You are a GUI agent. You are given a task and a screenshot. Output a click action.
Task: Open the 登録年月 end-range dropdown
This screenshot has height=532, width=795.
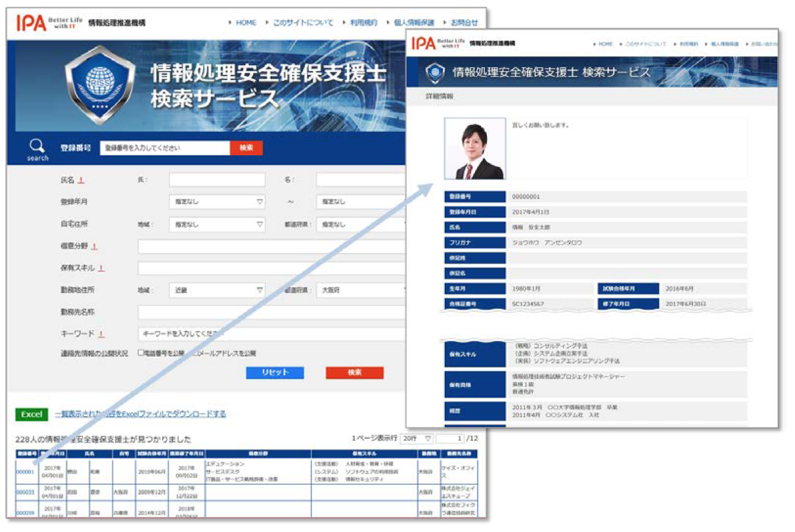pyautogui.click(x=361, y=202)
